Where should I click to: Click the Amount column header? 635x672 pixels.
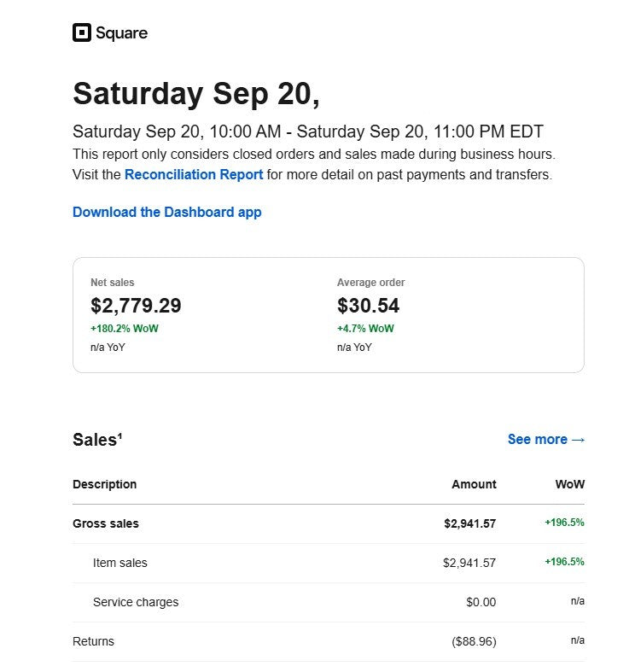(x=474, y=484)
